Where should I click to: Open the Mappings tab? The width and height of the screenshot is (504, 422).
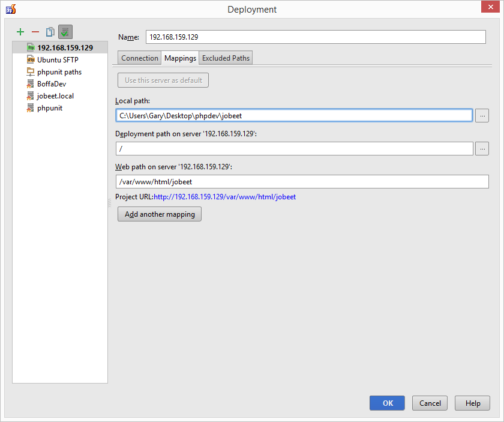pos(179,58)
